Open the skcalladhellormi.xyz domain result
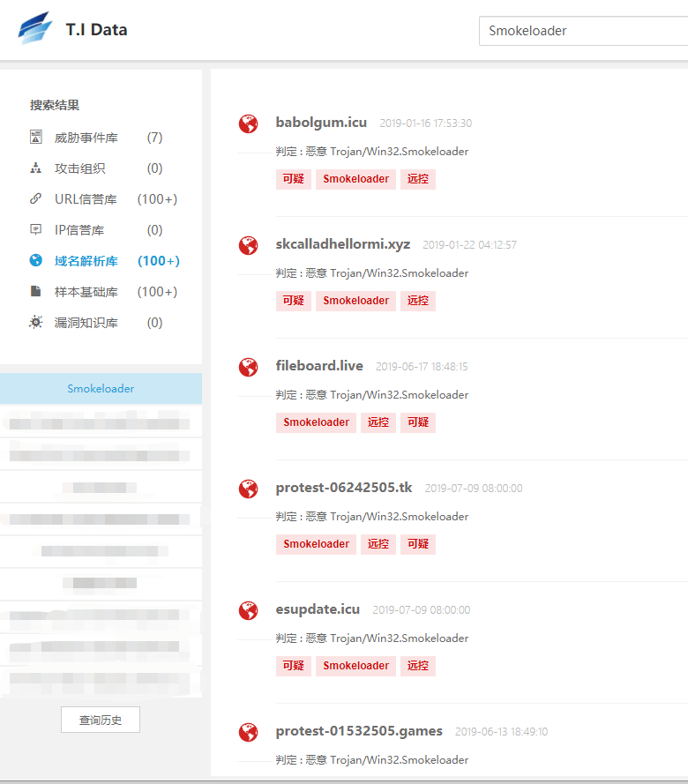Image resolution: width=688 pixels, height=784 pixels. (343, 244)
